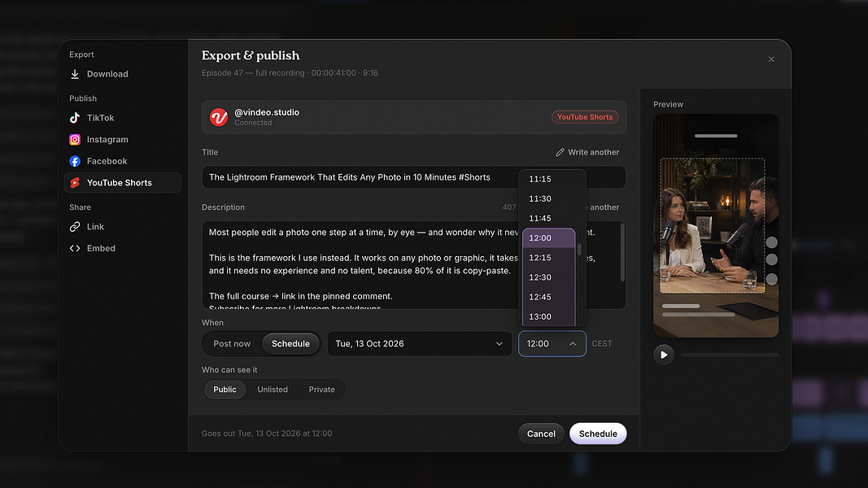Screen dimensions: 868x488
Task: Click the vindeo.studio account avatar
Action: [219, 117]
